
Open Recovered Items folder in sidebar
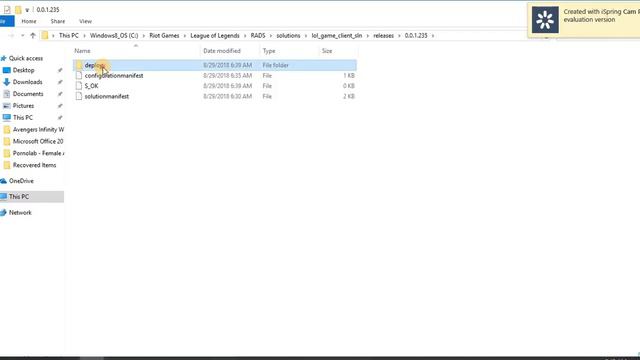pyautogui.click(x=34, y=165)
